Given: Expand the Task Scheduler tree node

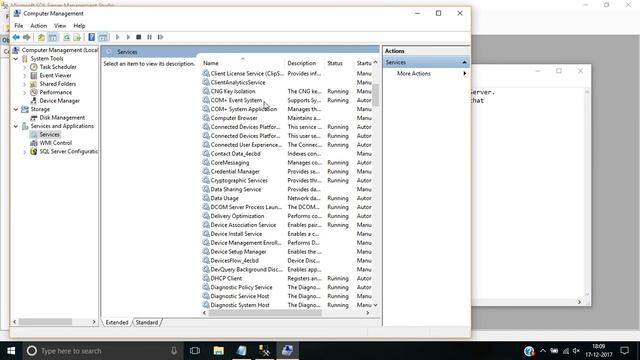Looking at the screenshot, I should pos(24,67).
